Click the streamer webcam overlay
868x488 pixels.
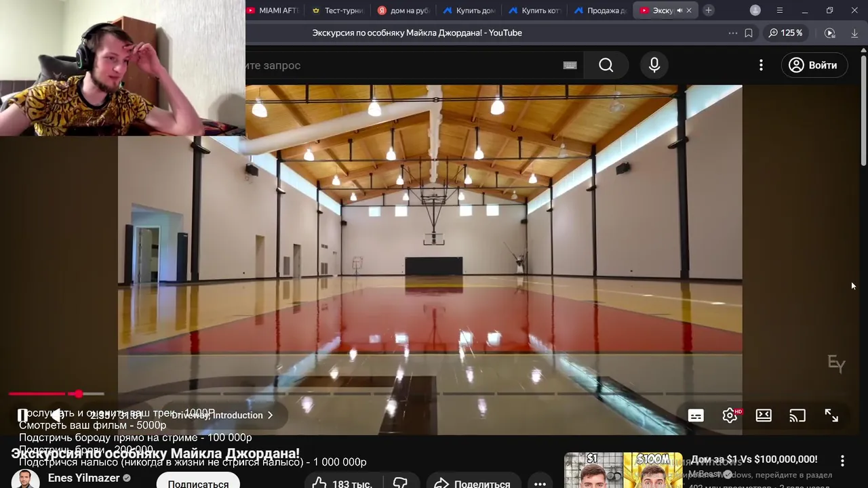tap(123, 68)
